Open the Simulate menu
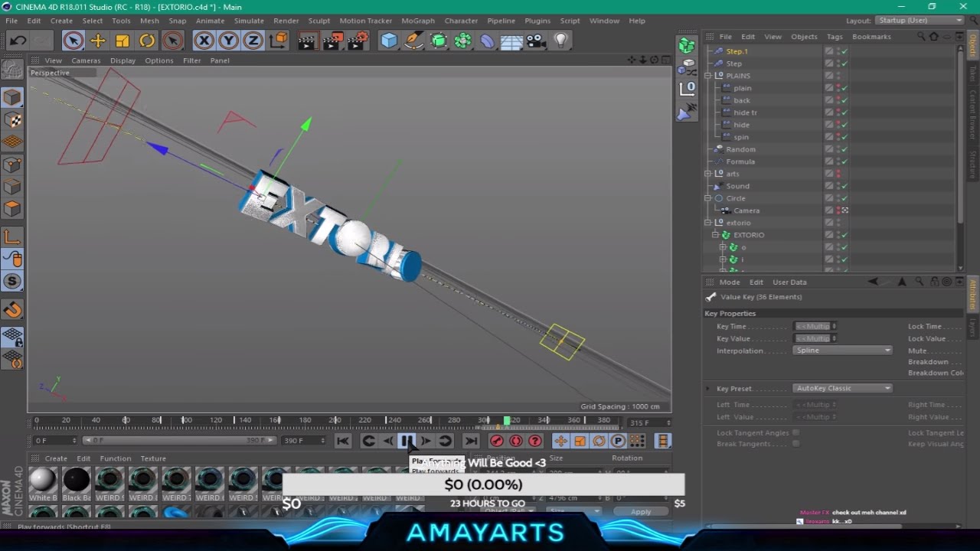The image size is (980, 551). pos(249,21)
